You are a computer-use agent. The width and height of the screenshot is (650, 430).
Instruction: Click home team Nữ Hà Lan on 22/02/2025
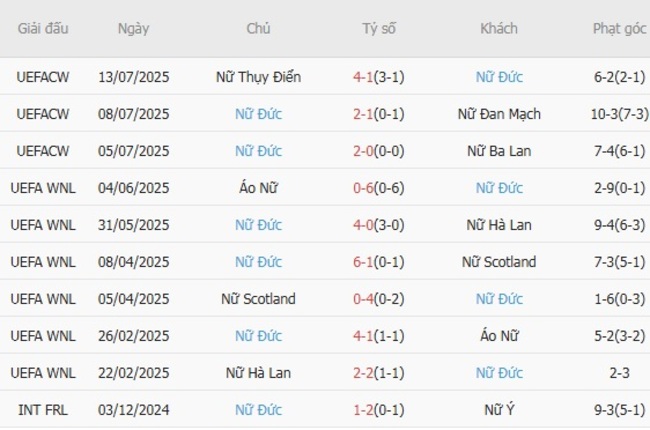(x=258, y=372)
